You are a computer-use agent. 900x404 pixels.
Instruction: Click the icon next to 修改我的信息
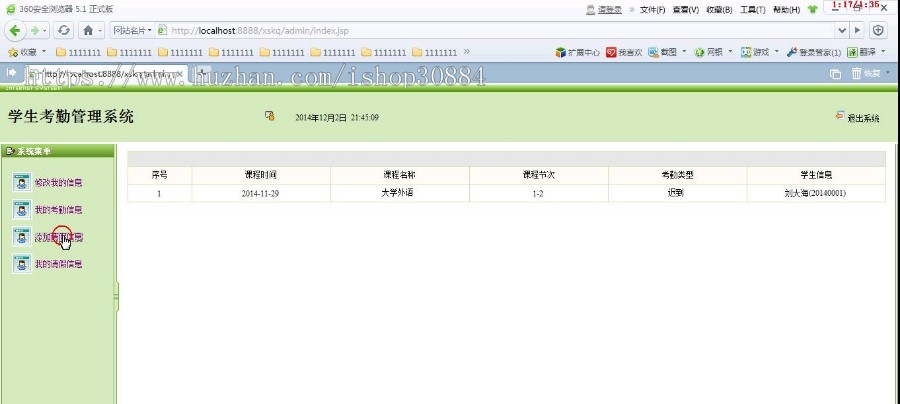click(x=22, y=183)
